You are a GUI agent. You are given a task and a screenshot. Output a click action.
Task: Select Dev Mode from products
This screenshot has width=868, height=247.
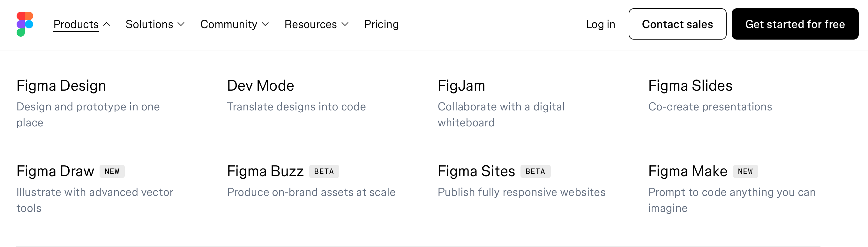pos(260,86)
